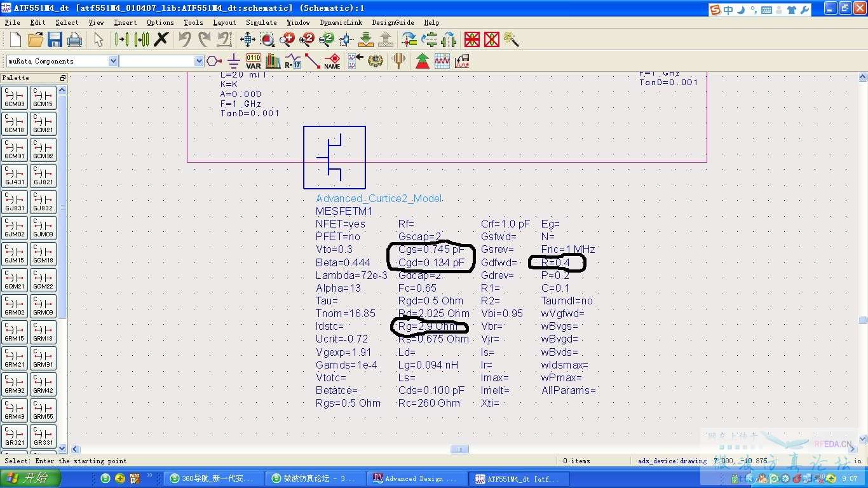Click the Lg=0.094 nH parameter
868x488 pixels.
[x=428, y=365]
